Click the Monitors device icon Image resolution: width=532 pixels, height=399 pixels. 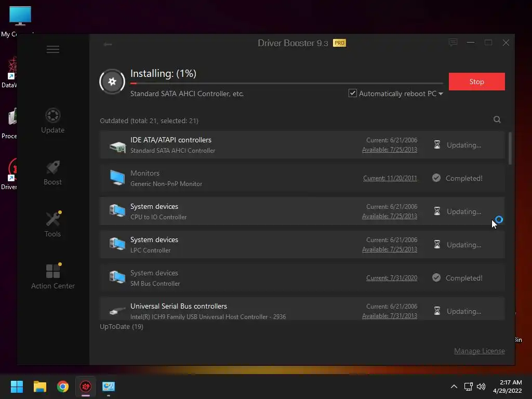click(x=117, y=178)
